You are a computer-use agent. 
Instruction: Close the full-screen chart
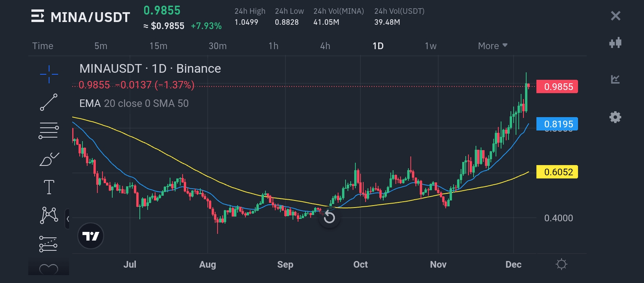pos(615,16)
